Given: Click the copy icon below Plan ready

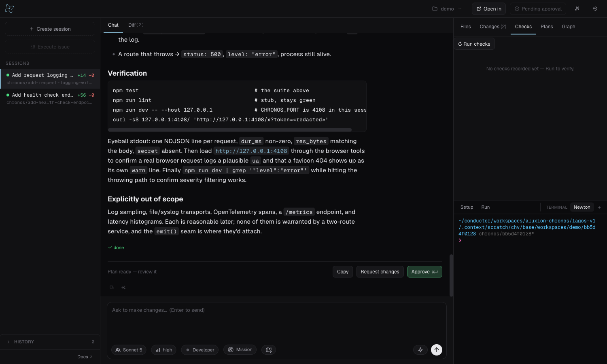Looking at the screenshot, I should click(112, 288).
